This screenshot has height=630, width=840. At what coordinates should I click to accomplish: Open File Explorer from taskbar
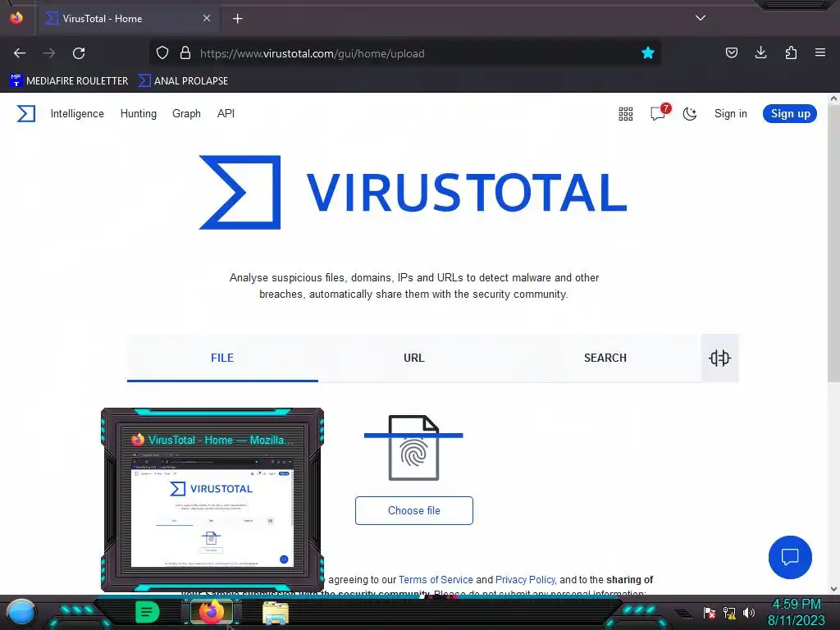click(x=276, y=613)
